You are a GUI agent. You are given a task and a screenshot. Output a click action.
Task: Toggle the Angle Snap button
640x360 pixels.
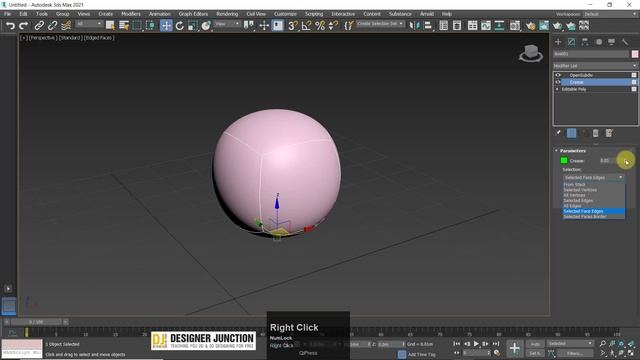[306, 26]
